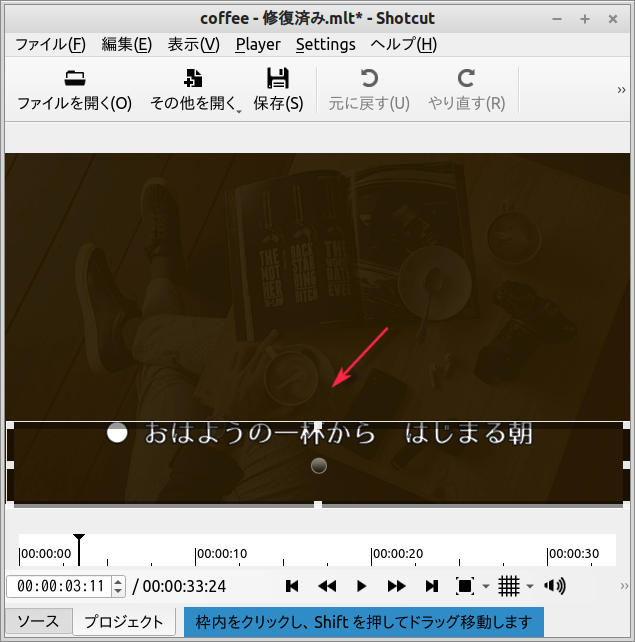This screenshot has height=642, width=635.
Task: Switch to the プロジェクト tab
Action: (x=124, y=622)
